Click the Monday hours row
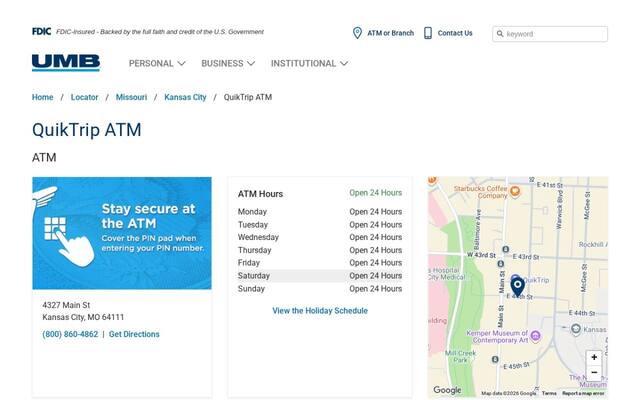This screenshot has height=400, width=640. tap(320, 212)
